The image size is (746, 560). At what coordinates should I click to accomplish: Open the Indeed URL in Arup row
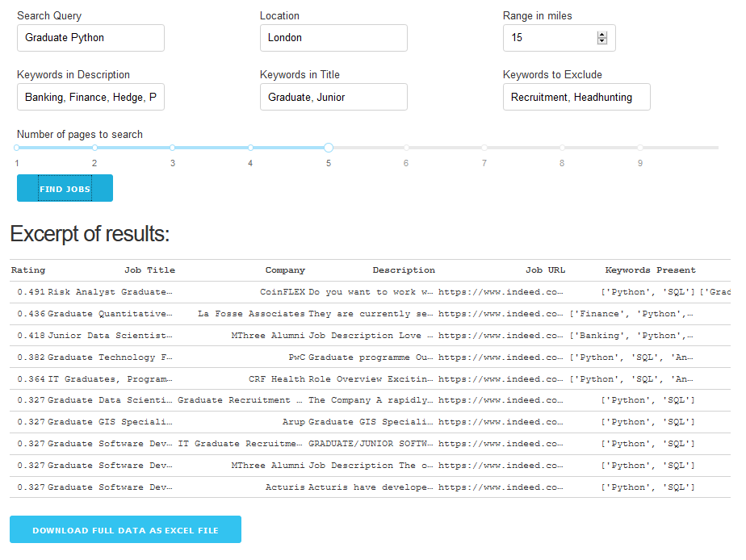[501, 422]
